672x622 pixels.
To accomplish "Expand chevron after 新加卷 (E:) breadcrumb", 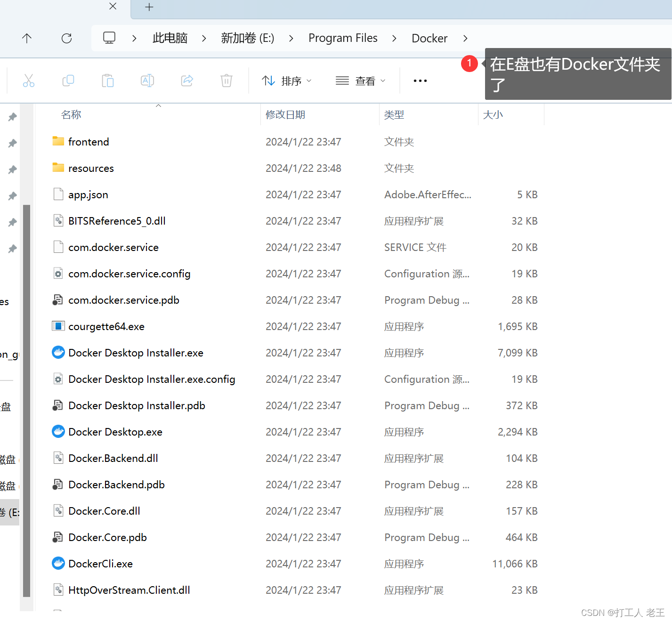I will [x=291, y=38].
